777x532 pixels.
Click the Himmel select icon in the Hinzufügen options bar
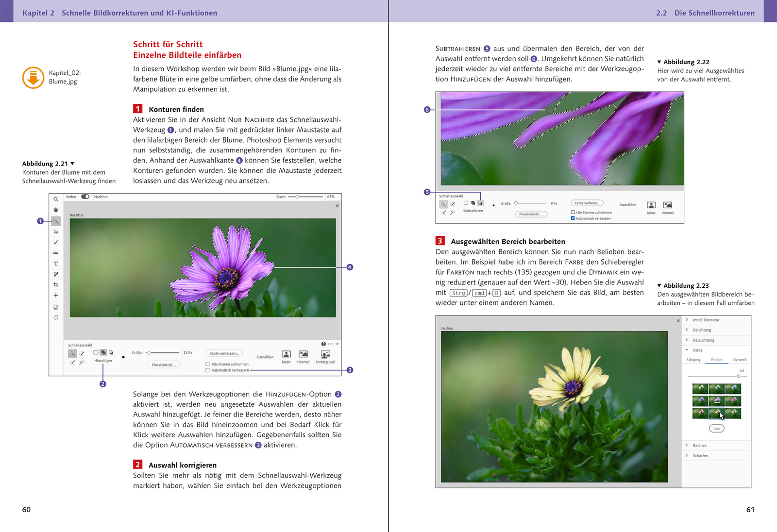tap(304, 354)
